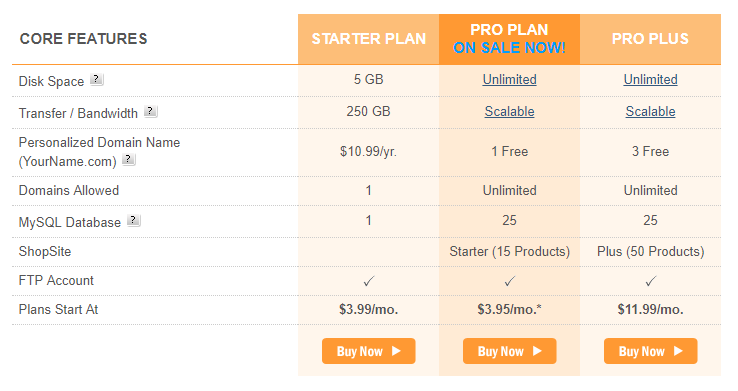
Task: Open Pro Plan Unlimited disk space link
Action: tap(510, 80)
